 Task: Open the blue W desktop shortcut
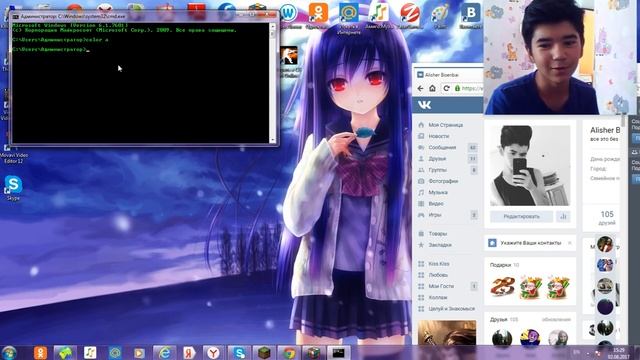pos(288,16)
